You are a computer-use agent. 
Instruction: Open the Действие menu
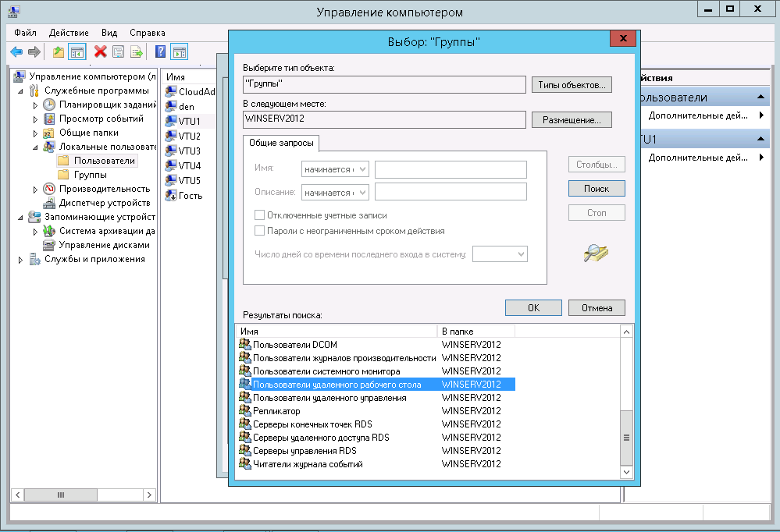pos(69,33)
